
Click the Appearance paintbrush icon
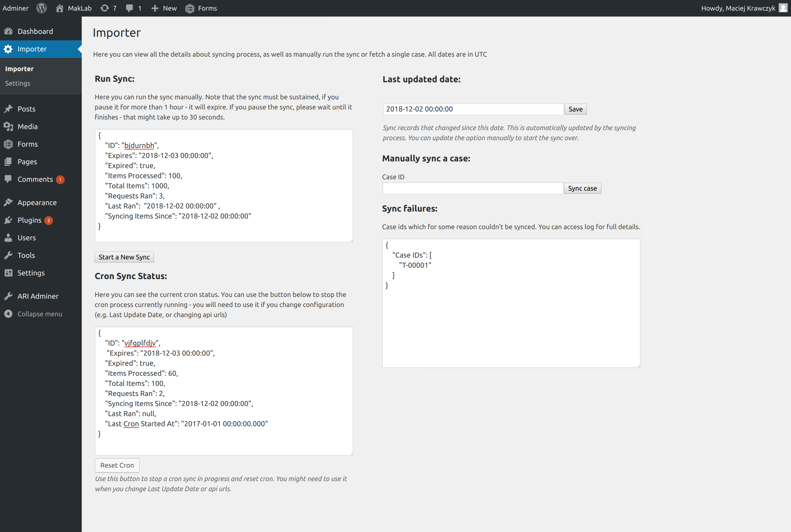point(9,203)
